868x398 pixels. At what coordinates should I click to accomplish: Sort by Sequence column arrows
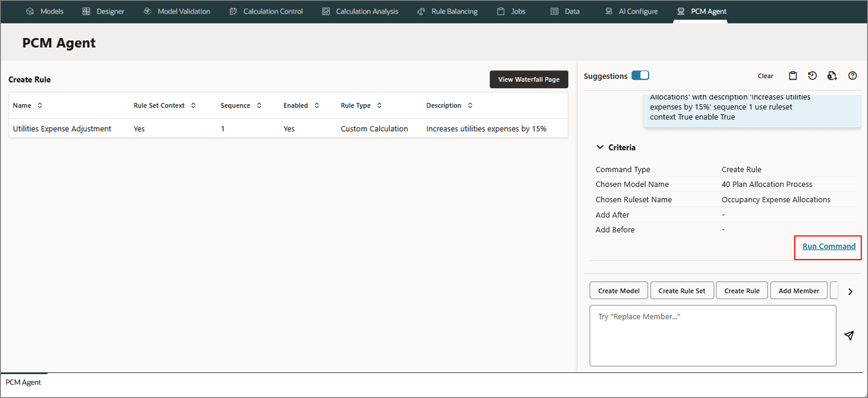(x=259, y=105)
